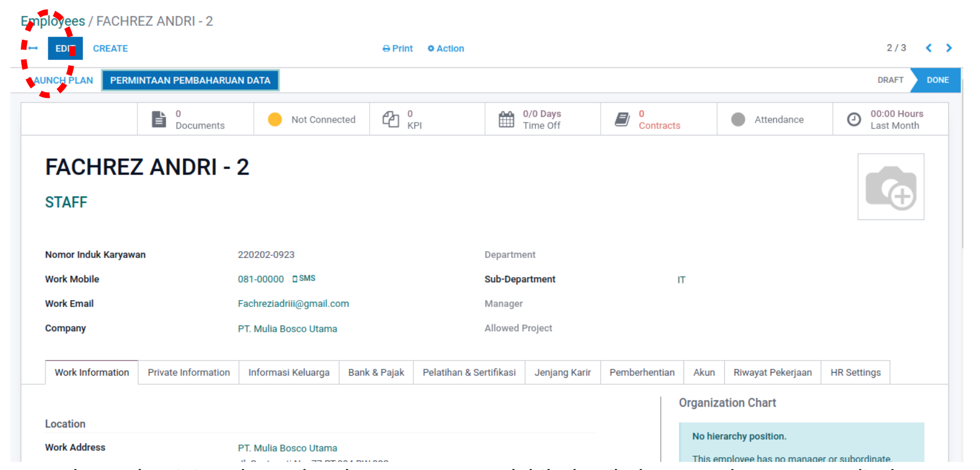The height and width of the screenshot is (470, 980).
Task: Open Time Off calendar icon
Action: click(506, 119)
